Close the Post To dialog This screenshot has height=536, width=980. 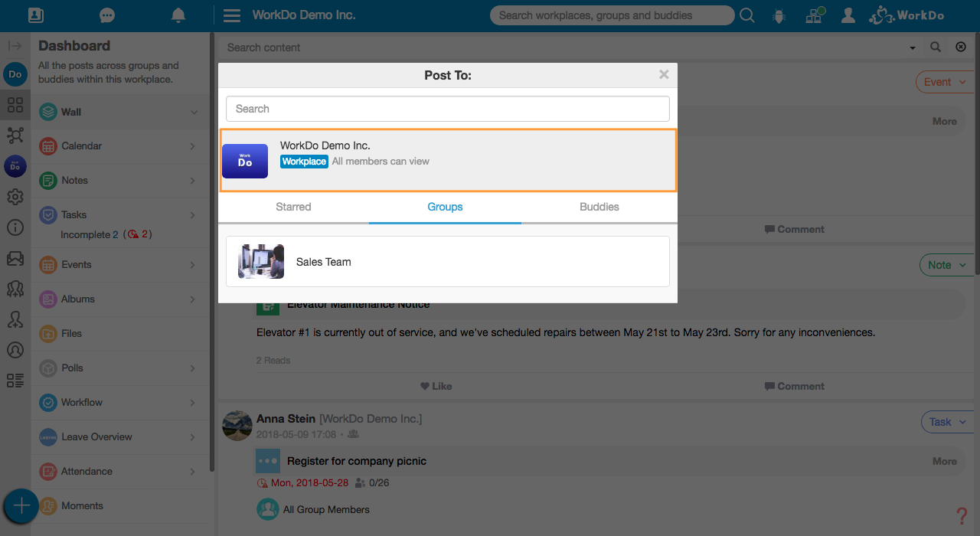pos(664,74)
